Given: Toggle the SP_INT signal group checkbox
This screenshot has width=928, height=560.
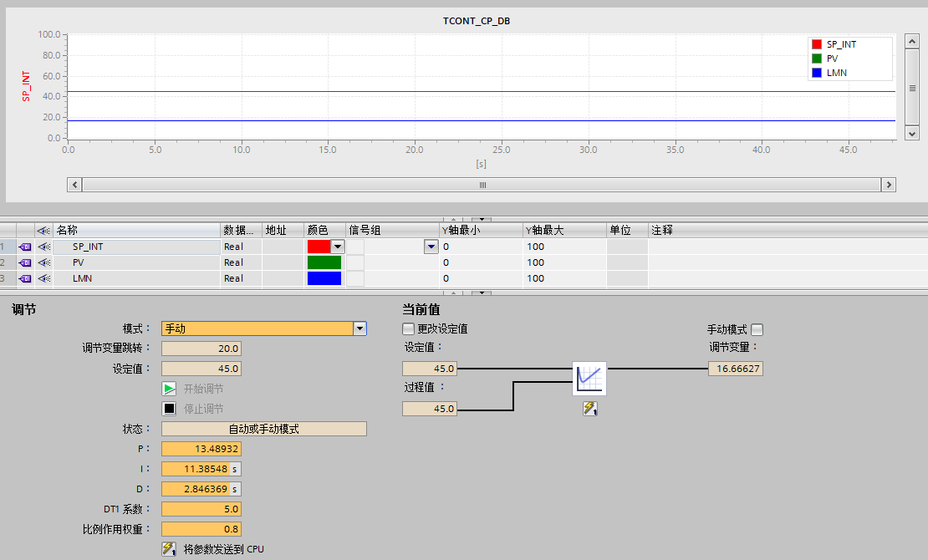Looking at the screenshot, I should pyautogui.click(x=355, y=247).
